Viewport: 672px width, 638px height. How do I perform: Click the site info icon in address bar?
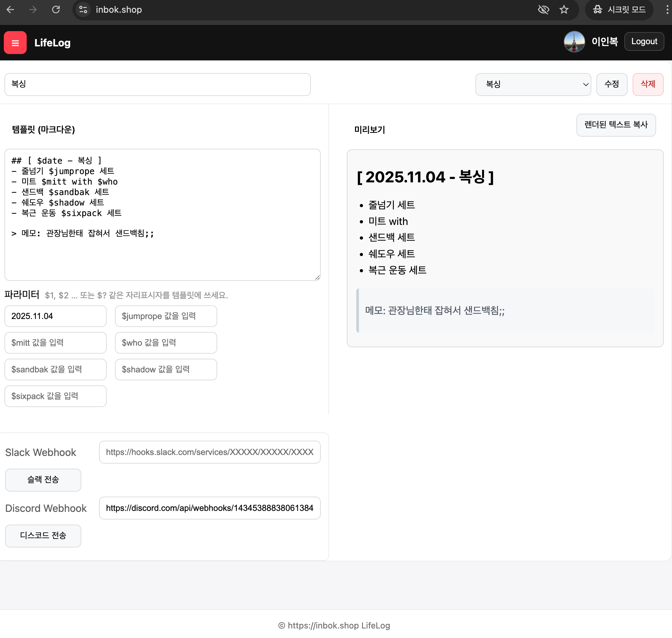tap(83, 10)
